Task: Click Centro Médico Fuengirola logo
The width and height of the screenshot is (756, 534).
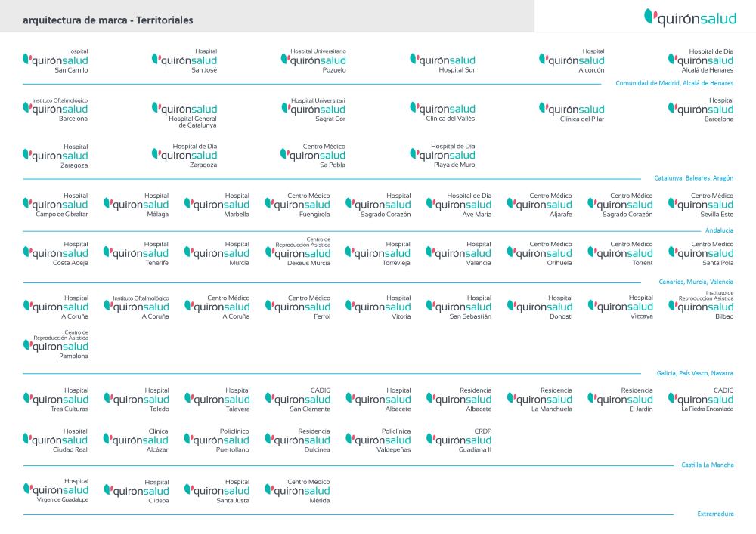Action: click(297, 205)
